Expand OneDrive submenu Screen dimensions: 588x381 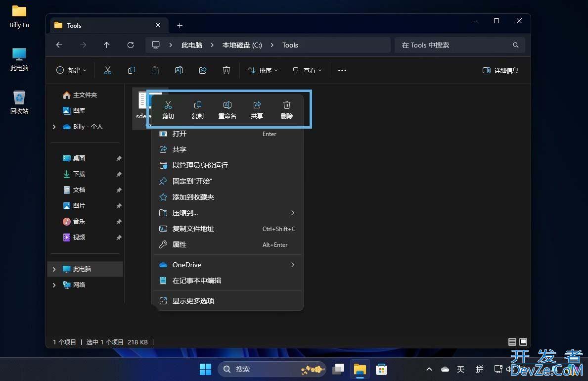click(228, 265)
